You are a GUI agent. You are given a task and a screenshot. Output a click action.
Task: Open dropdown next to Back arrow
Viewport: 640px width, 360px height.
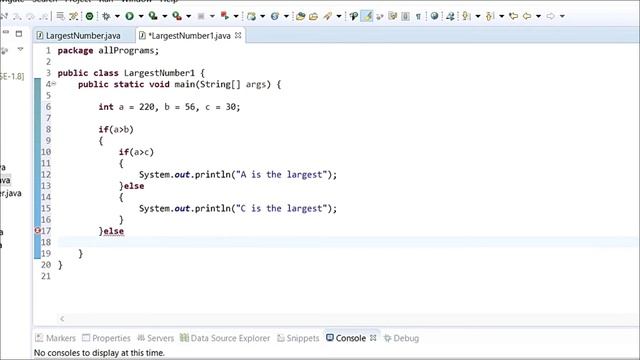point(538,16)
